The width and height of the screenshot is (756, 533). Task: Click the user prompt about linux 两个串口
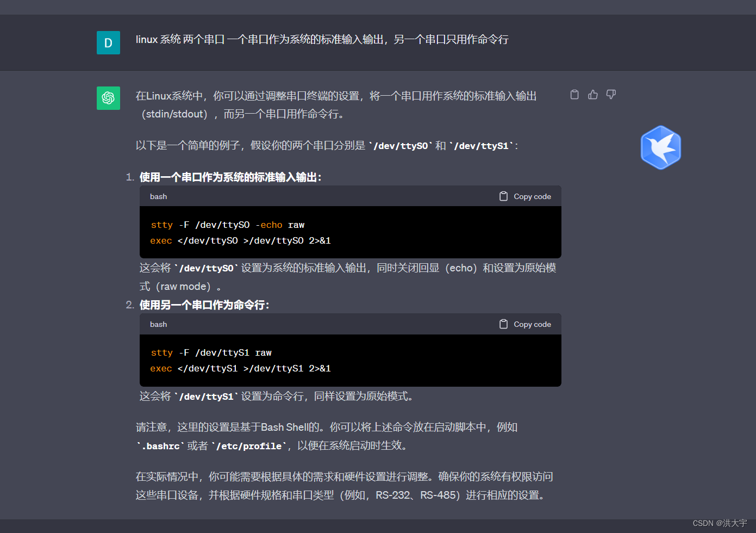pos(322,40)
